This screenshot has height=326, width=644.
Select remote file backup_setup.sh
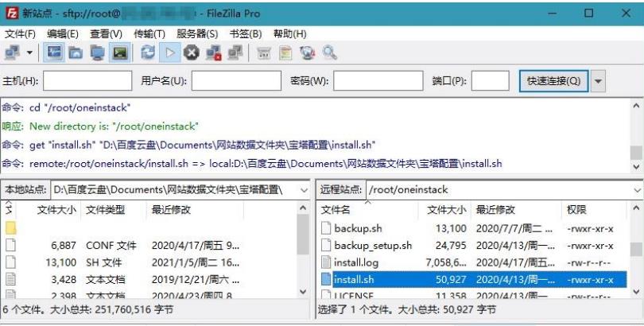tap(472, 246)
